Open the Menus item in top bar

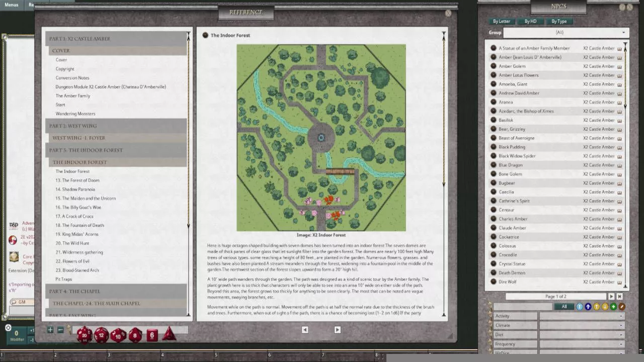11,5
